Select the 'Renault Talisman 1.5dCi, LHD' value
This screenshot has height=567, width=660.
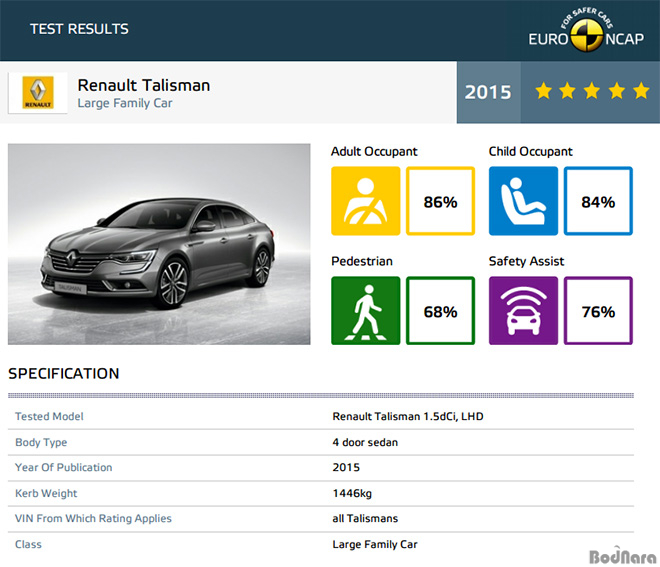(408, 417)
